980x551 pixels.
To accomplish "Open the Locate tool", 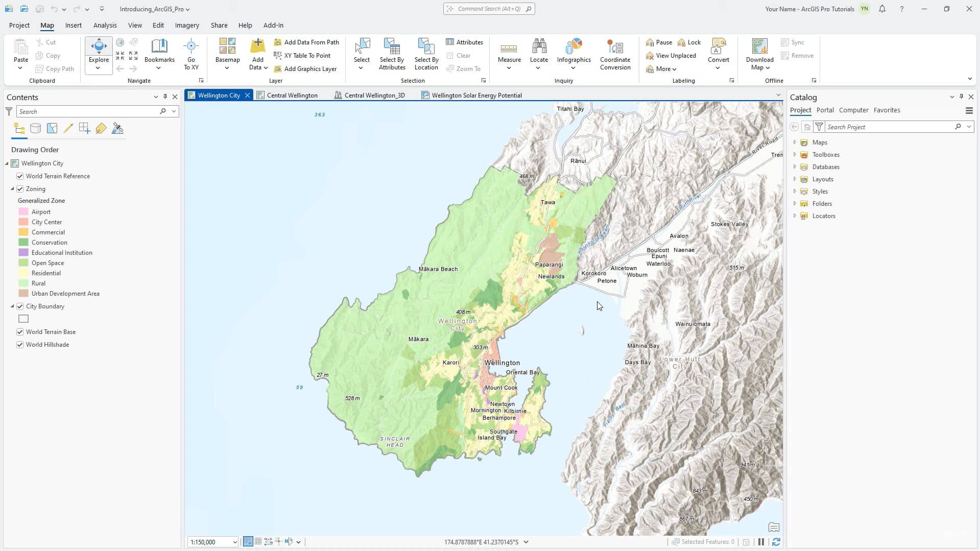I will [539, 47].
